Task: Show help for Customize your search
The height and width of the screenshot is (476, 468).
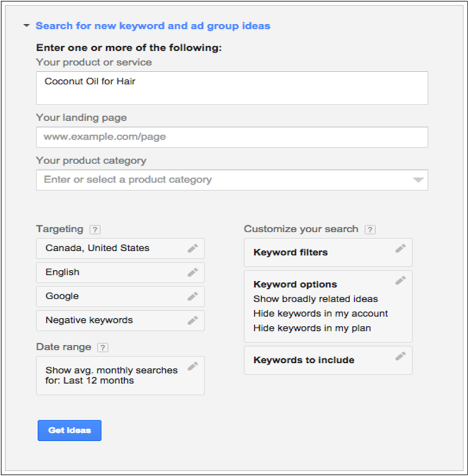Action: 370,229
